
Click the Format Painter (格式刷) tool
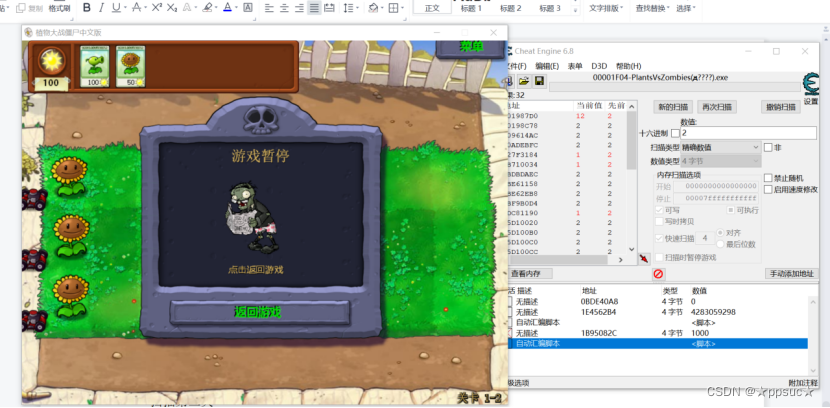click(59, 8)
